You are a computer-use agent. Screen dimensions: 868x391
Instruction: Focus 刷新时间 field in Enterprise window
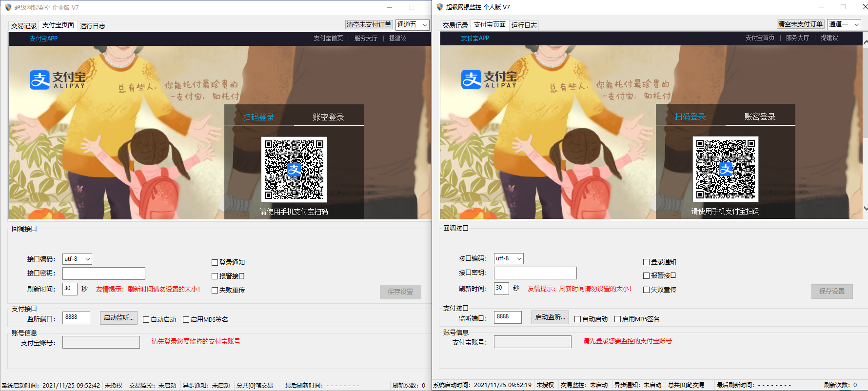pos(70,289)
